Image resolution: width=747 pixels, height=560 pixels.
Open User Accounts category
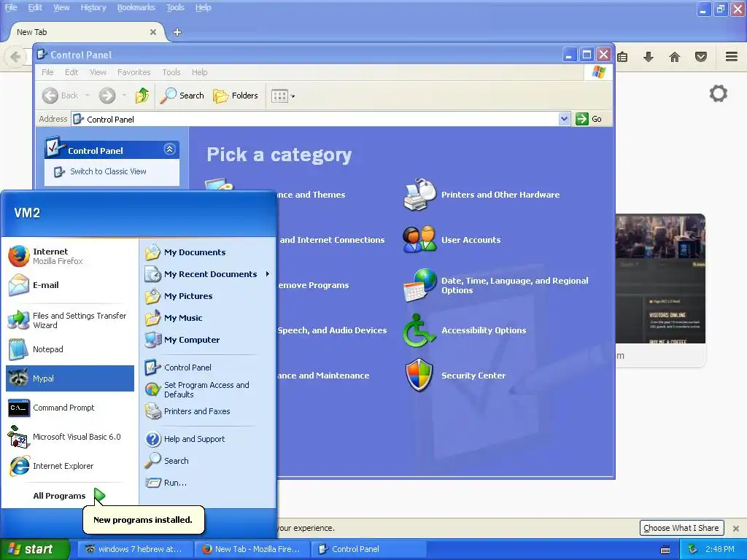click(x=452, y=239)
